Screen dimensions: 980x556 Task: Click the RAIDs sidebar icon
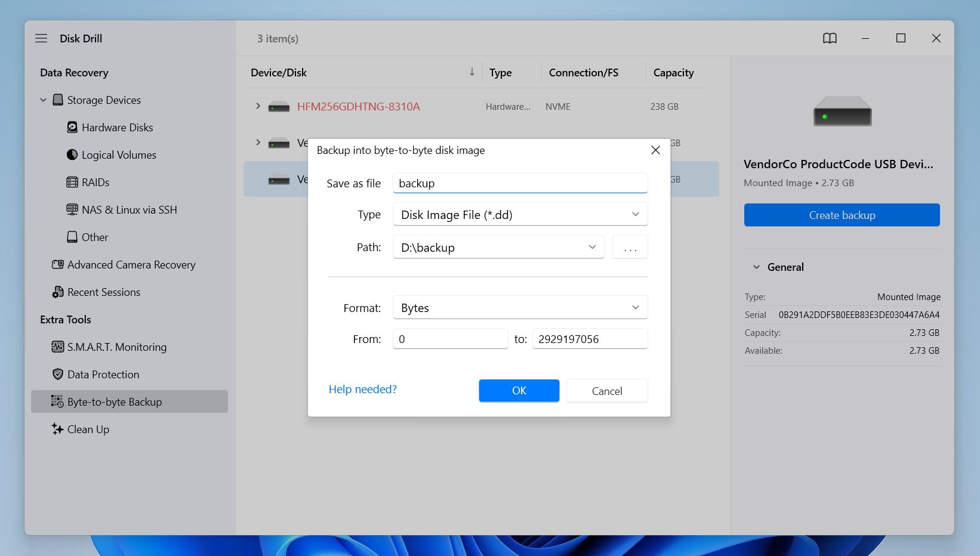point(72,182)
